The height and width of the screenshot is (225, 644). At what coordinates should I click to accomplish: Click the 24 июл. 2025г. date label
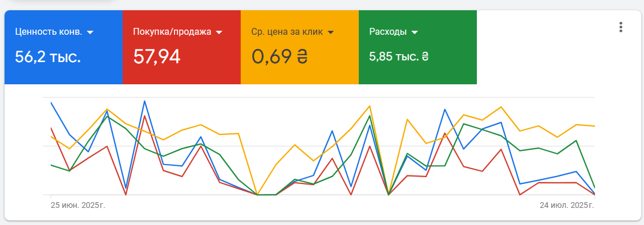[x=567, y=205]
